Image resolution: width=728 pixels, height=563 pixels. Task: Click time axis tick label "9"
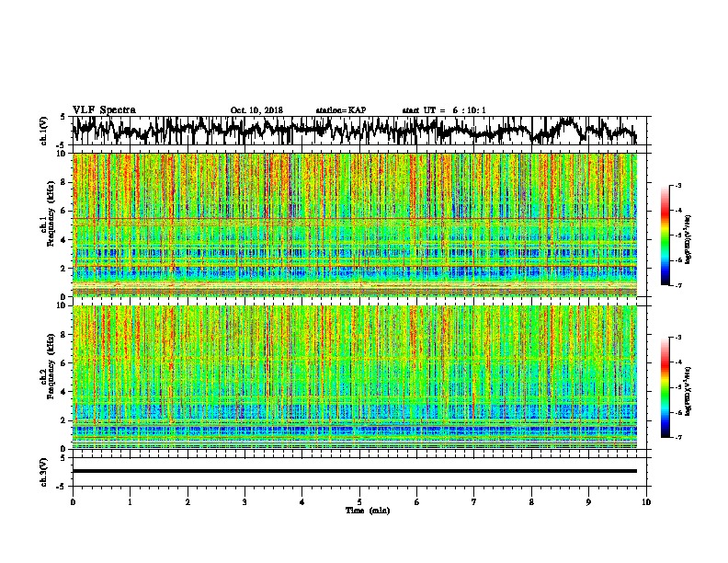[x=588, y=502]
